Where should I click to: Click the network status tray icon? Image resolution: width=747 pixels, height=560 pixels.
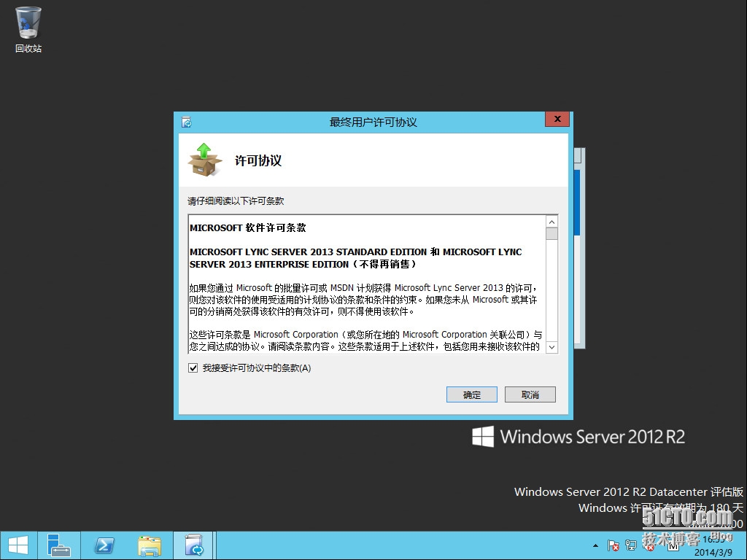point(631,545)
